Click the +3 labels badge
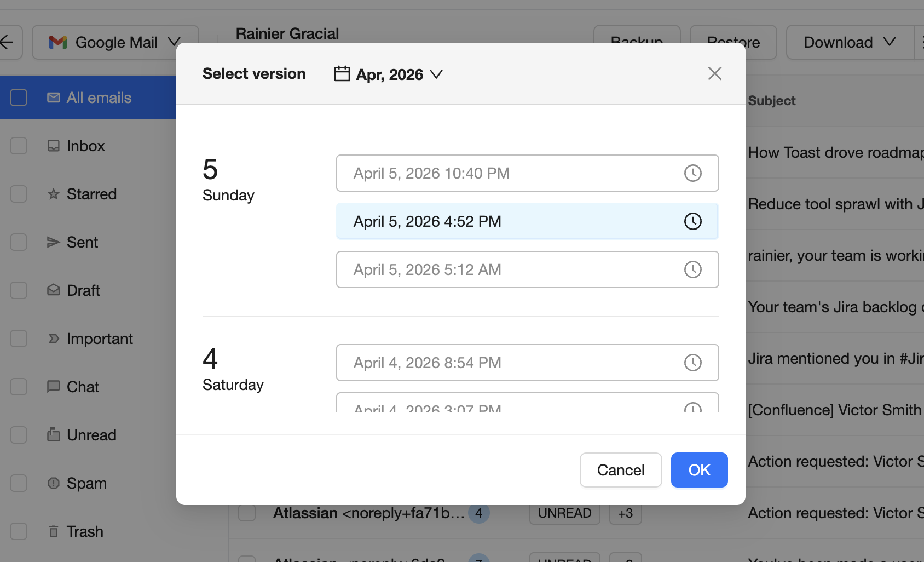Viewport: 924px width, 562px height. pyautogui.click(x=625, y=513)
